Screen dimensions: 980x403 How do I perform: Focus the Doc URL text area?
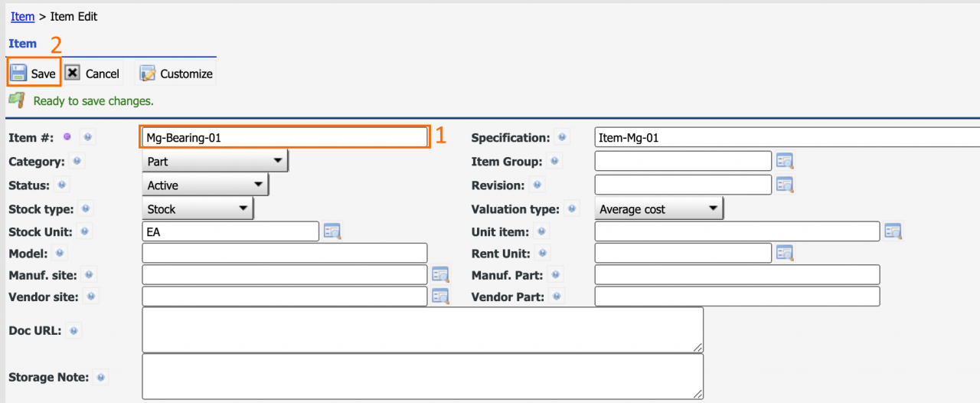point(422,330)
